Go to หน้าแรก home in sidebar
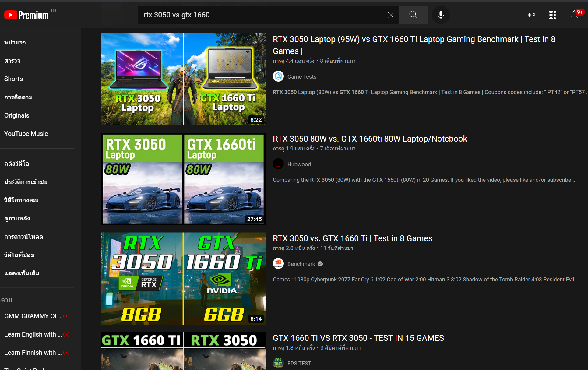 click(15, 42)
